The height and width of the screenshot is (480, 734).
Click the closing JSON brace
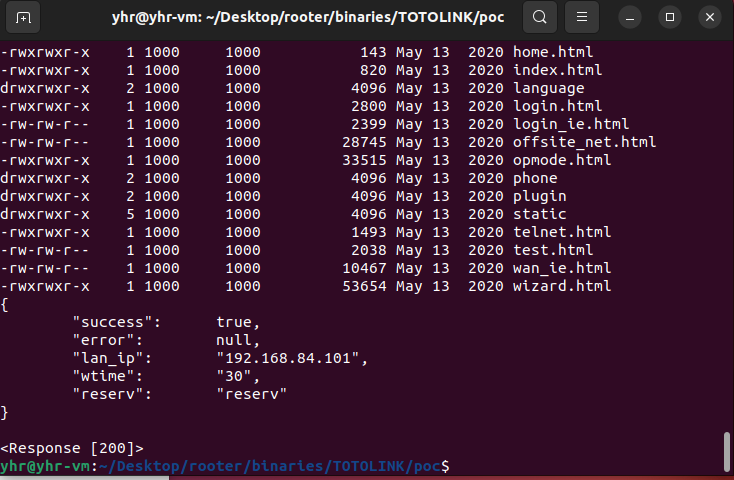(4, 412)
